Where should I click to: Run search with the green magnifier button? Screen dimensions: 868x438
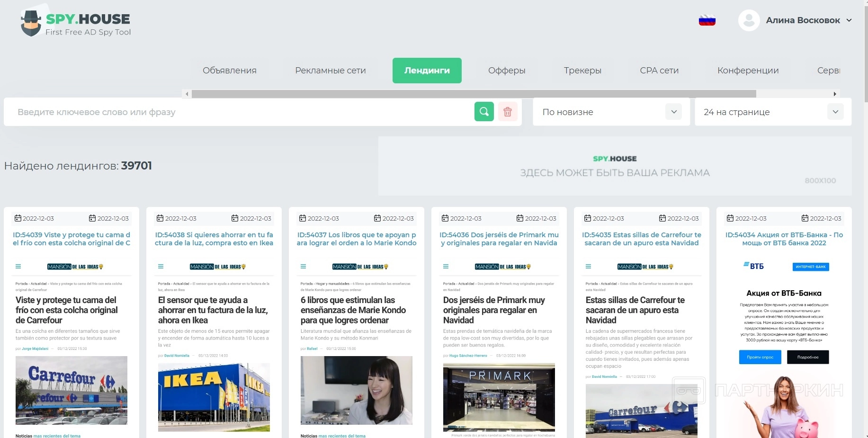(x=484, y=112)
